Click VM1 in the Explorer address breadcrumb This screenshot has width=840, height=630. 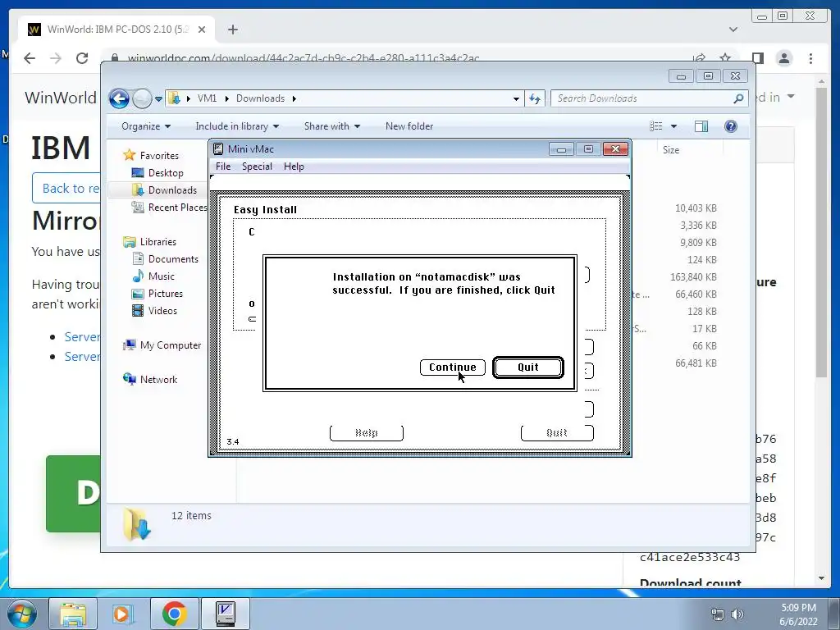pyautogui.click(x=207, y=98)
